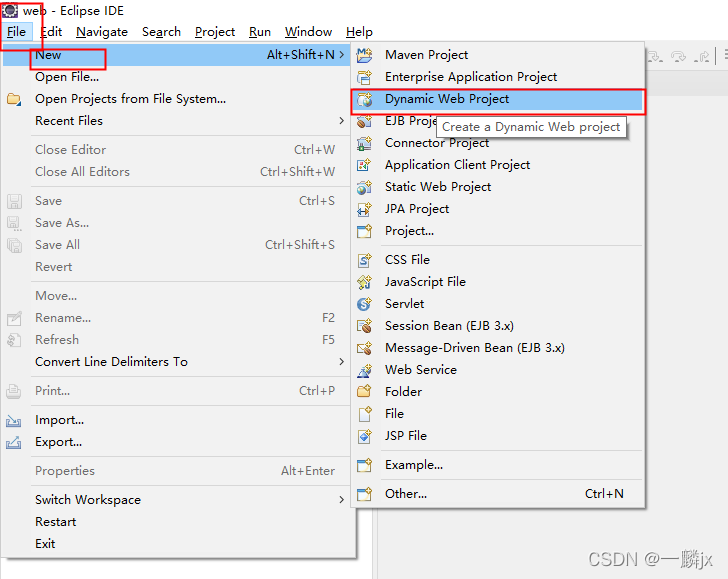The image size is (728, 579).
Task: Click the Eclipse application logo icon
Action: click(10, 10)
